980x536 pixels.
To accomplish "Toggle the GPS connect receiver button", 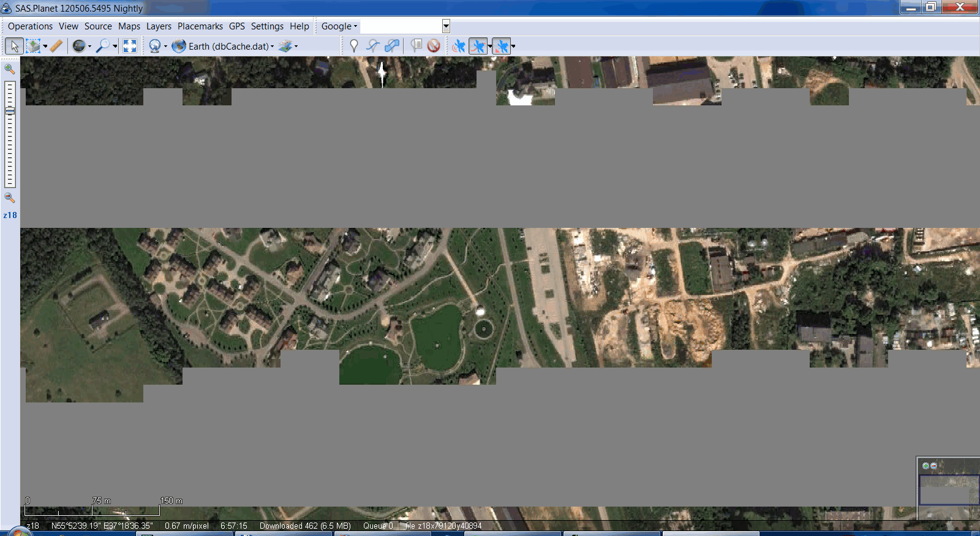I will pos(458,46).
